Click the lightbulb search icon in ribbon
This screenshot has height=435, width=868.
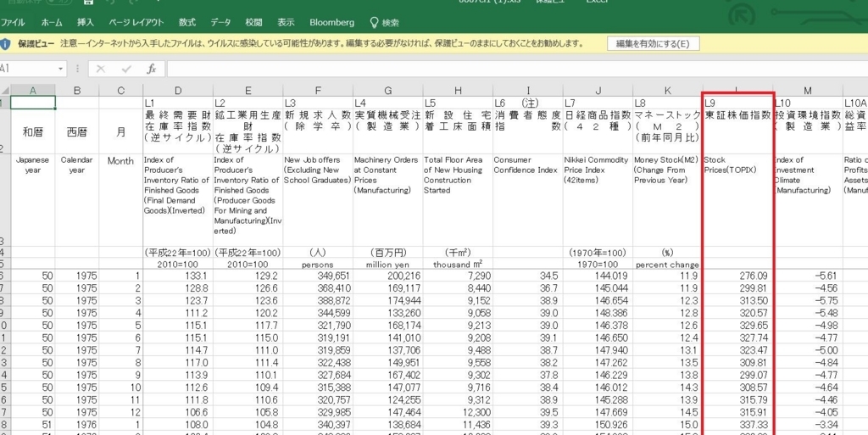point(374,22)
